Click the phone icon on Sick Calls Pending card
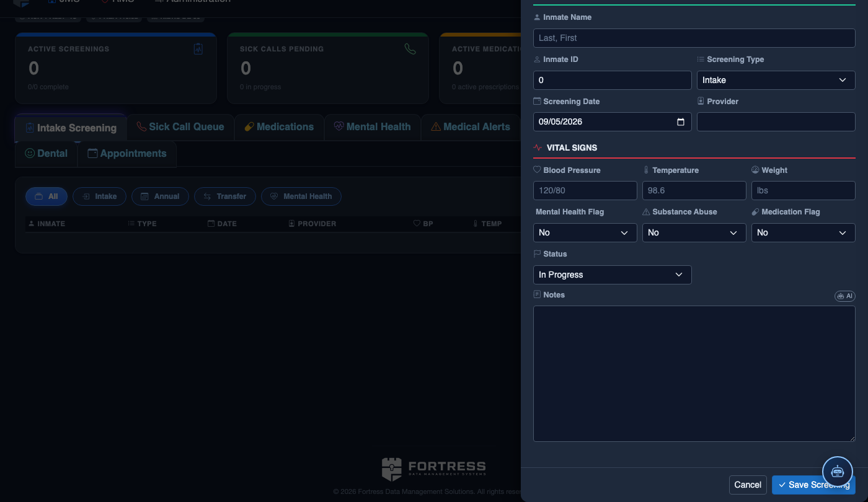868x502 pixels. (410, 49)
